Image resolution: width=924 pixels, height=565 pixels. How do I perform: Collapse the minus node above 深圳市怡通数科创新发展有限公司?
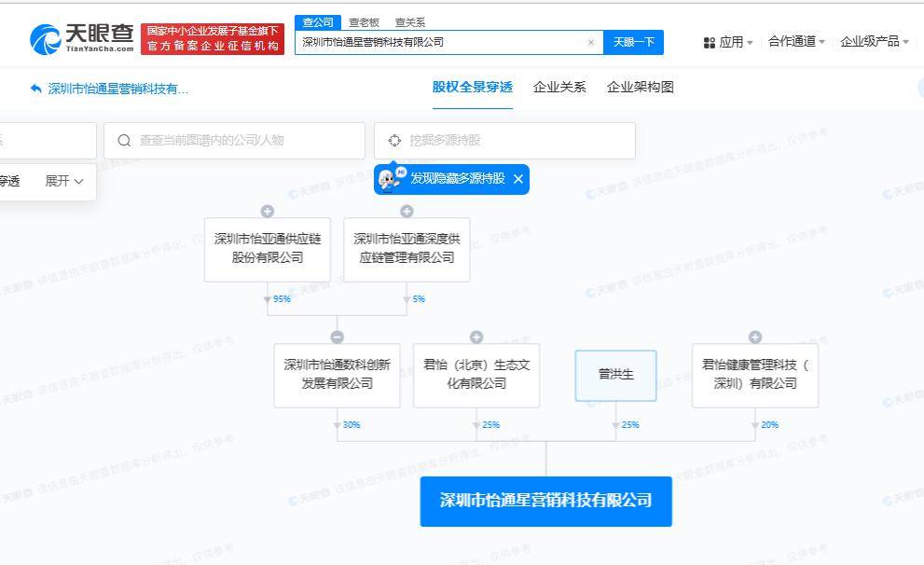pyautogui.click(x=338, y=337)
